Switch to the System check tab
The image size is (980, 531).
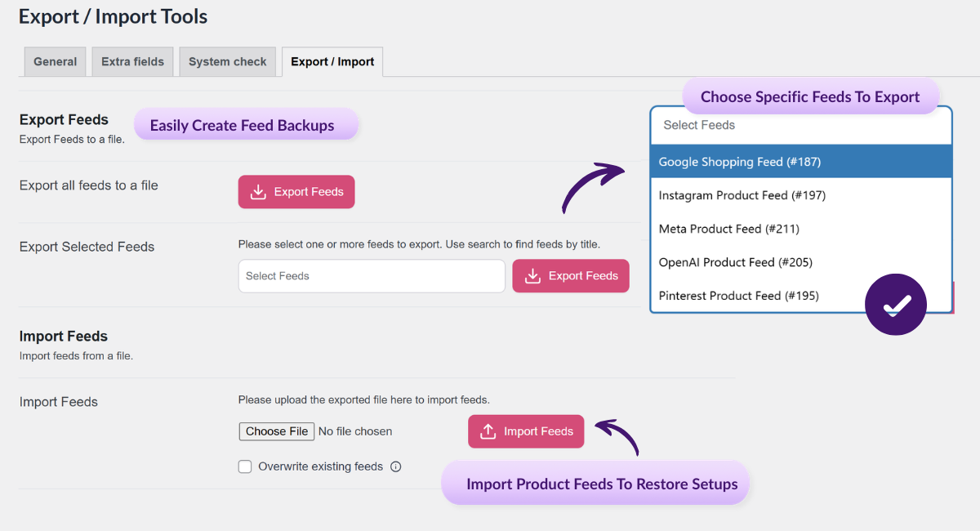pyautogui.click(x=227, y=61)
